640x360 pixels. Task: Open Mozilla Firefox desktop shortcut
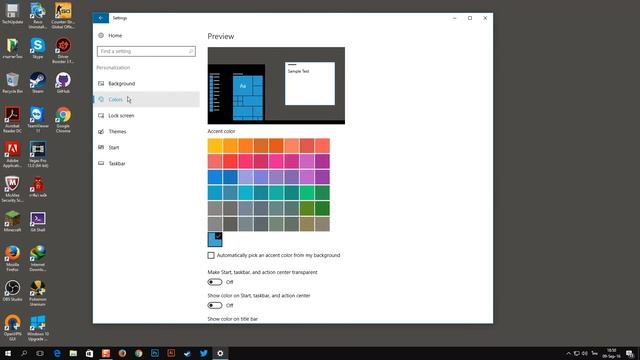pos(12,259)
